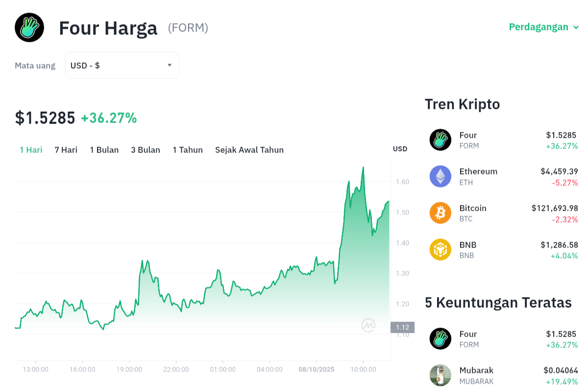588x389 pixels.
Task: Click the Ethereum icon in Tren Kripto
Action: (x=440, y=176)
